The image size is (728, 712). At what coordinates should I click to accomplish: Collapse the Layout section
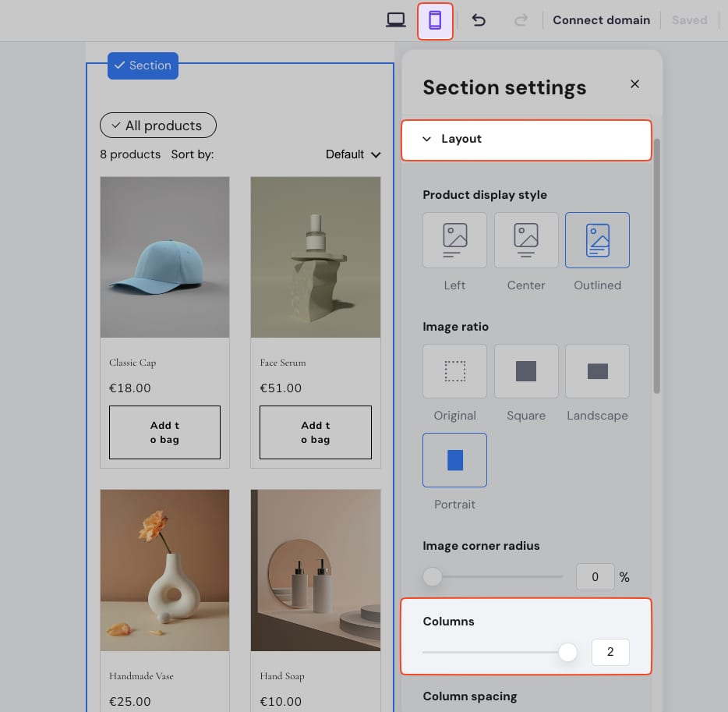tap(526, 140)
